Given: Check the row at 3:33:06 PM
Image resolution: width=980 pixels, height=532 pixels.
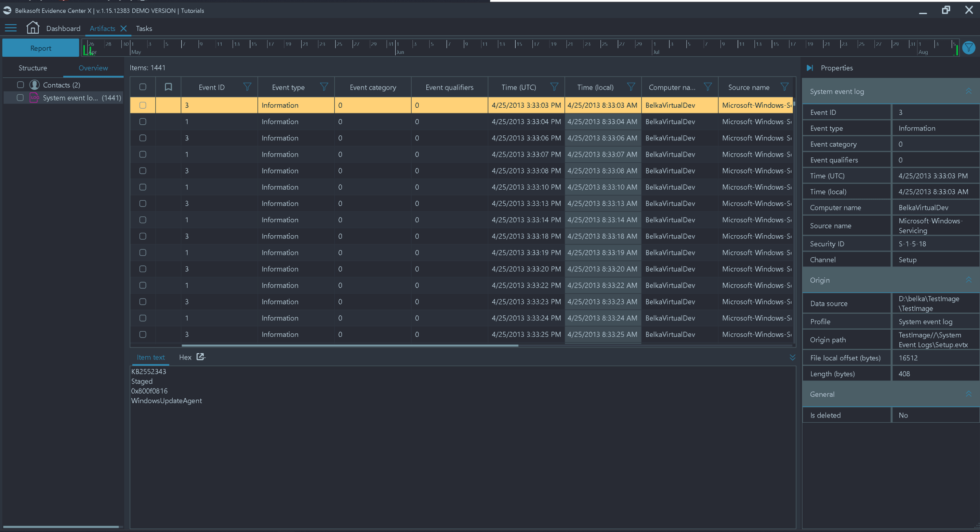Looking at the screenshot, I should click(143, 138).
